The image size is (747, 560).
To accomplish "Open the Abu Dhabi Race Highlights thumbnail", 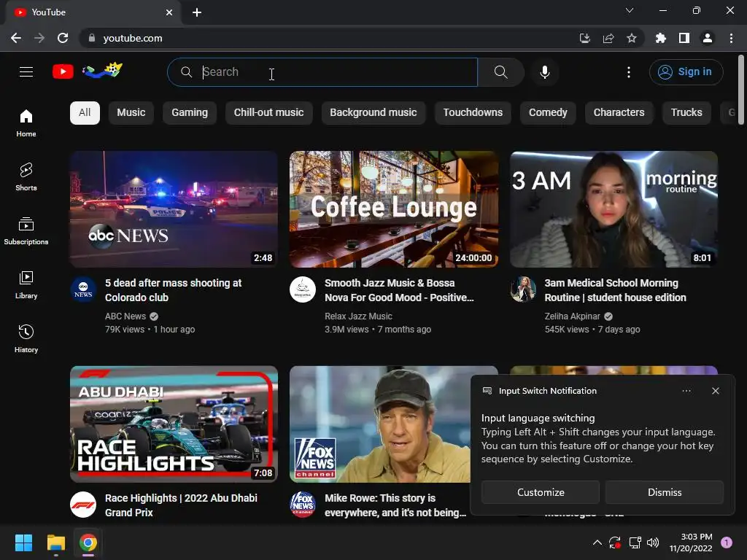I will (x=174, y=424).
